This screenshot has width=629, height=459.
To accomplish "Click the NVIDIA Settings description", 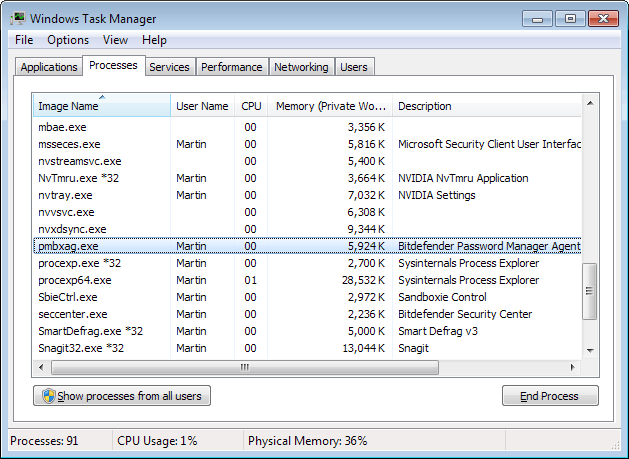I will click(436, 195).
